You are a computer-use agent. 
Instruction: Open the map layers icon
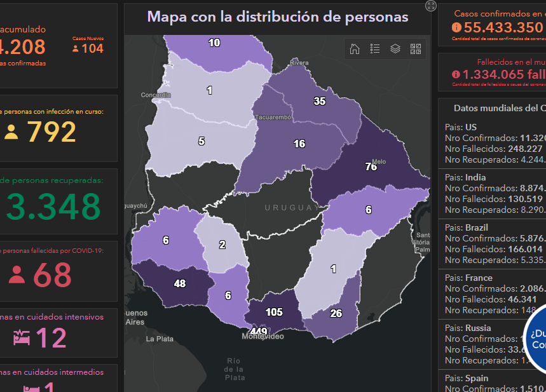395,49
